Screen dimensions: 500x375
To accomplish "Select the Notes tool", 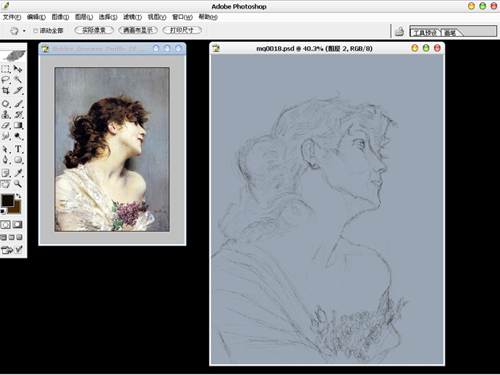I will click(x=6, y=173).
